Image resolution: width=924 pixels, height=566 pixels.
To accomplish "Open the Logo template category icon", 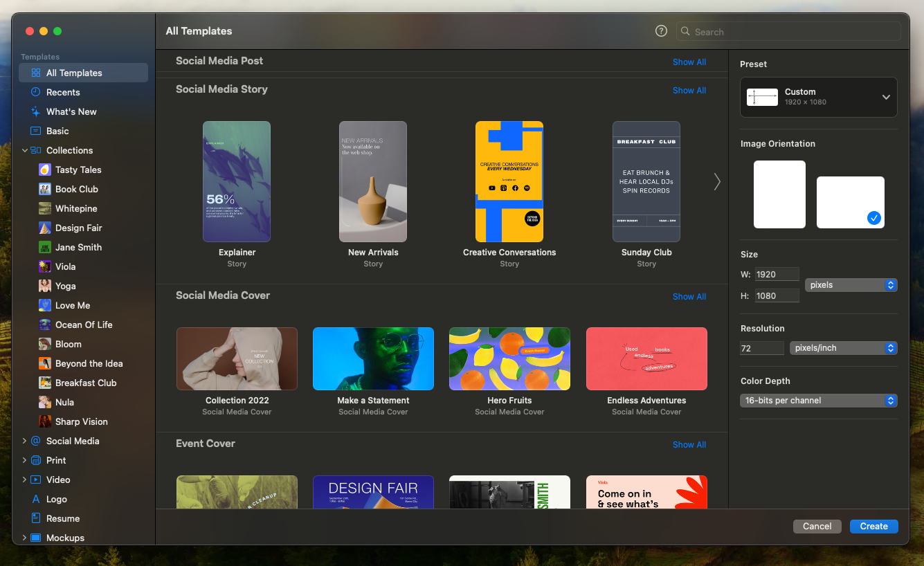I will point(36,499).
